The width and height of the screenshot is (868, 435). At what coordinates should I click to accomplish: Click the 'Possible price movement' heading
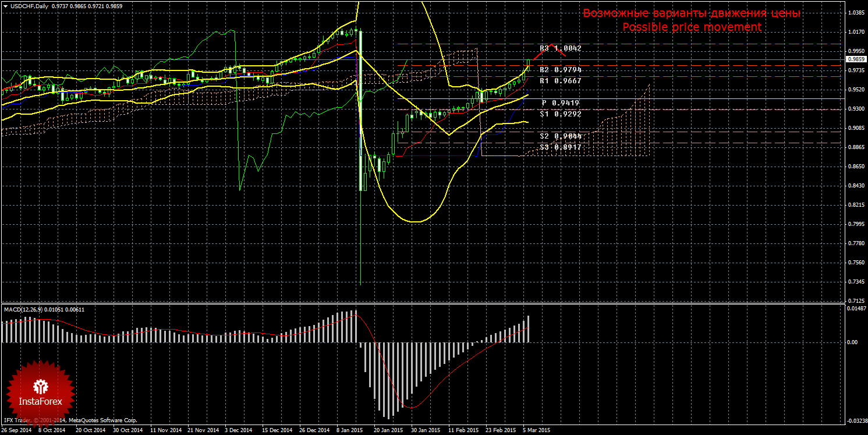(x=692, y=27)
